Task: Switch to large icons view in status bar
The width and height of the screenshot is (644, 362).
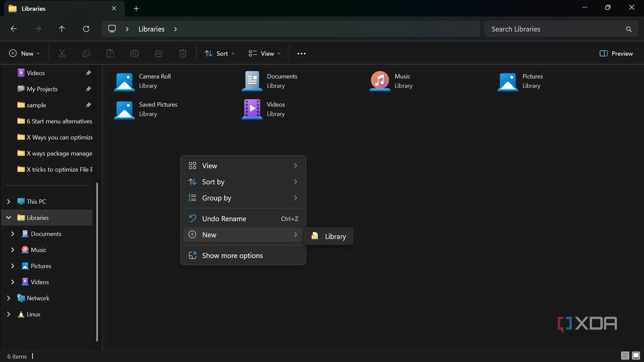Action: 636,356
